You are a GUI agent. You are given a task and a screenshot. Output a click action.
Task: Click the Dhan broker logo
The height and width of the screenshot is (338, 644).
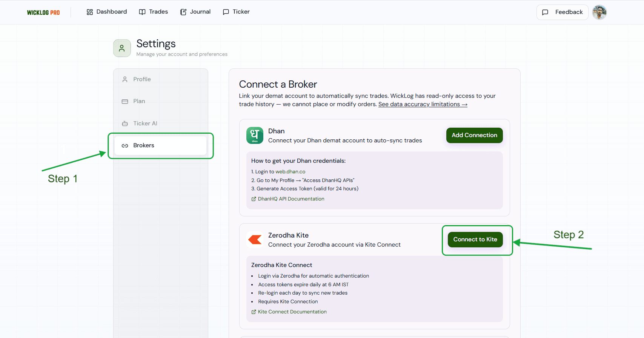coord(255,135)
